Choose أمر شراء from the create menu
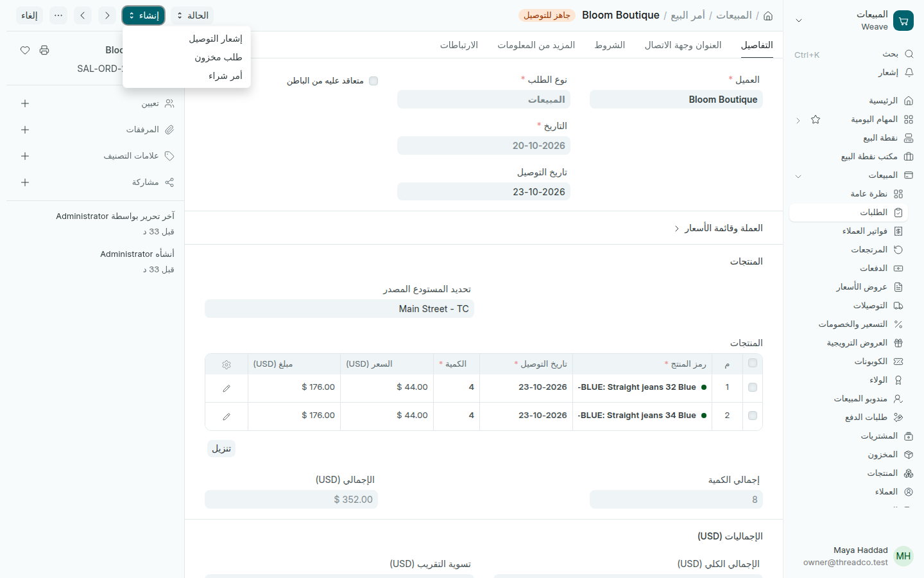This screenshot has width=924, height=578. point(187,76)
